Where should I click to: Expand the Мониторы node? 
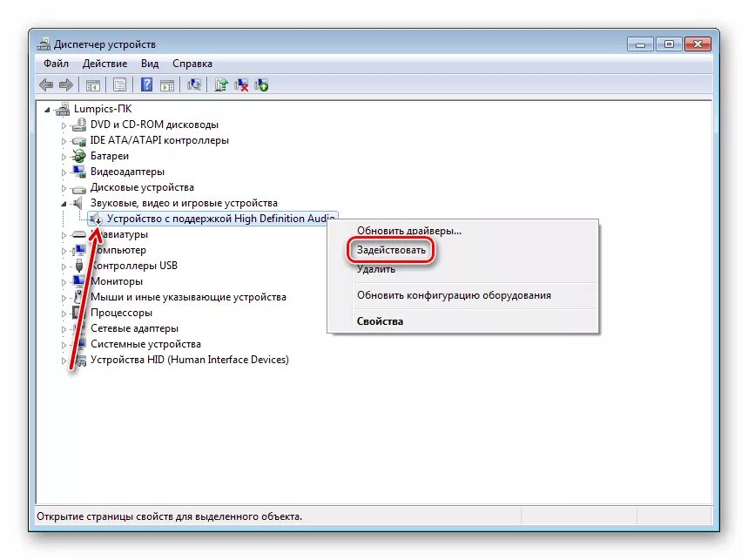click(x=64, y=282)
